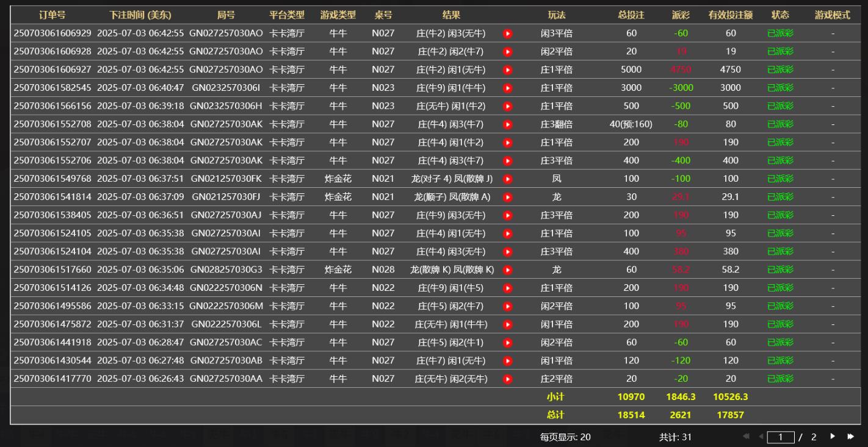Click order number 250703061606927
This screenshot has height=447, width=868.
pyautogui.click(x=52, y=70)
